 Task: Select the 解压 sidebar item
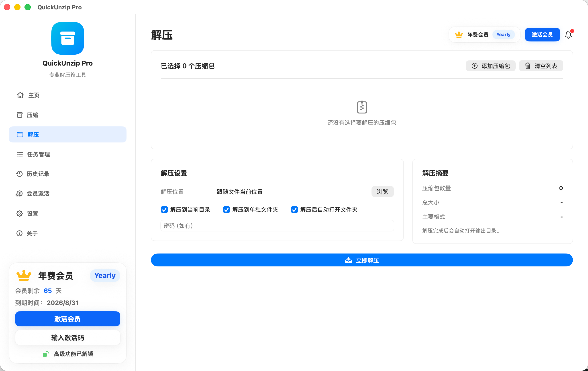[68, 135]
